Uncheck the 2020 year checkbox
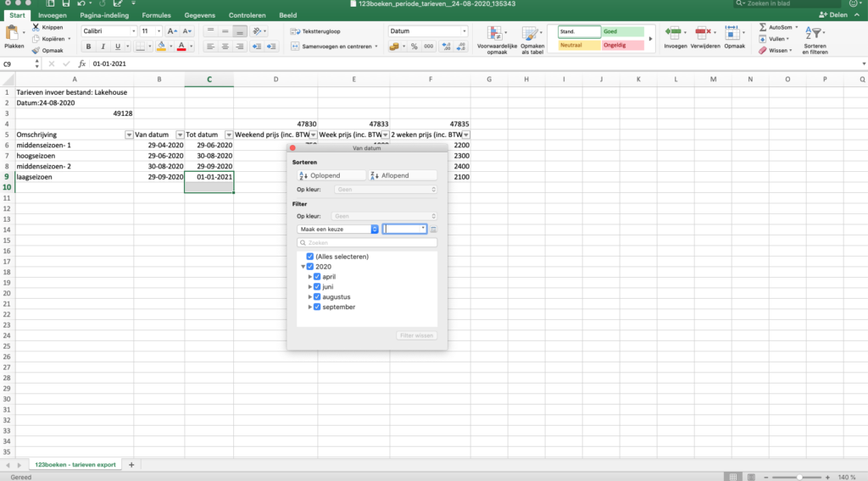 point(310,267)
